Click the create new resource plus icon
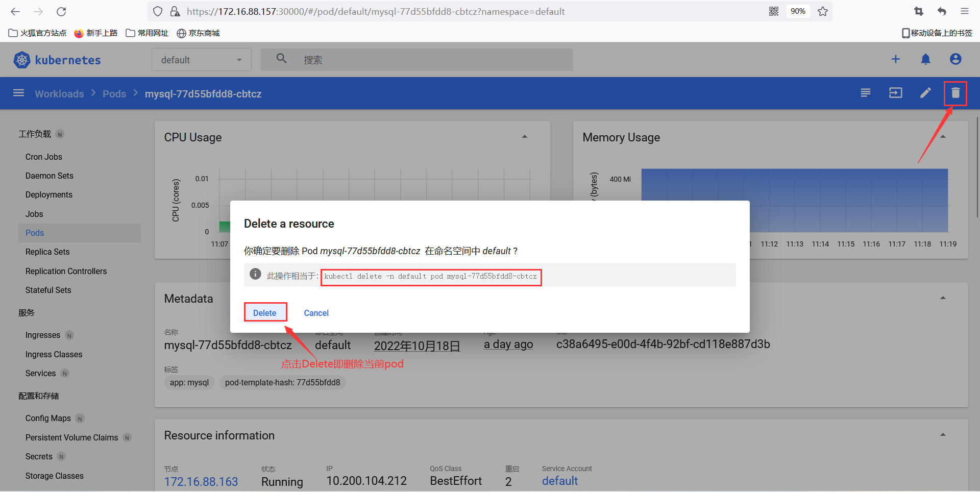 pyautogui.click(x=896, y=59)
